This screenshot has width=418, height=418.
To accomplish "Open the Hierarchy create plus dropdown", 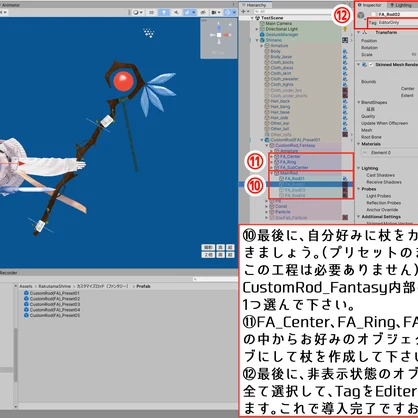I will point(245,11).
